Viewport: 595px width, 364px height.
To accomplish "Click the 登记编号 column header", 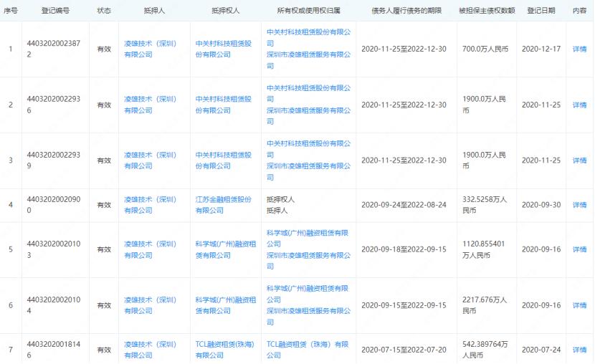I will (55, 11).
